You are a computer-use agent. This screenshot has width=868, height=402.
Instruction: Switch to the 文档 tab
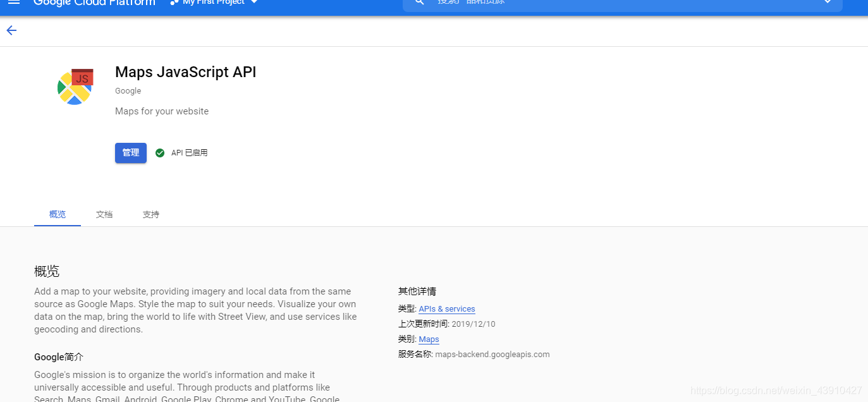[x=104, y=215]
